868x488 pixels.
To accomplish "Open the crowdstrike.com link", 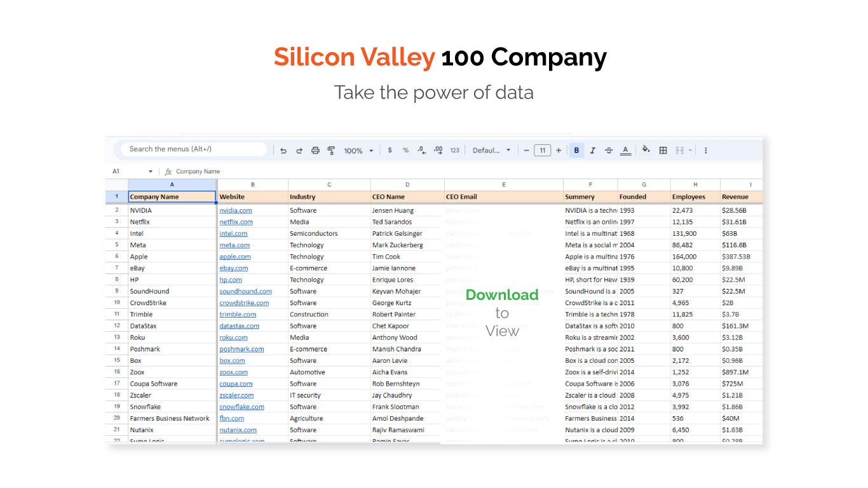I will [244, 302].
